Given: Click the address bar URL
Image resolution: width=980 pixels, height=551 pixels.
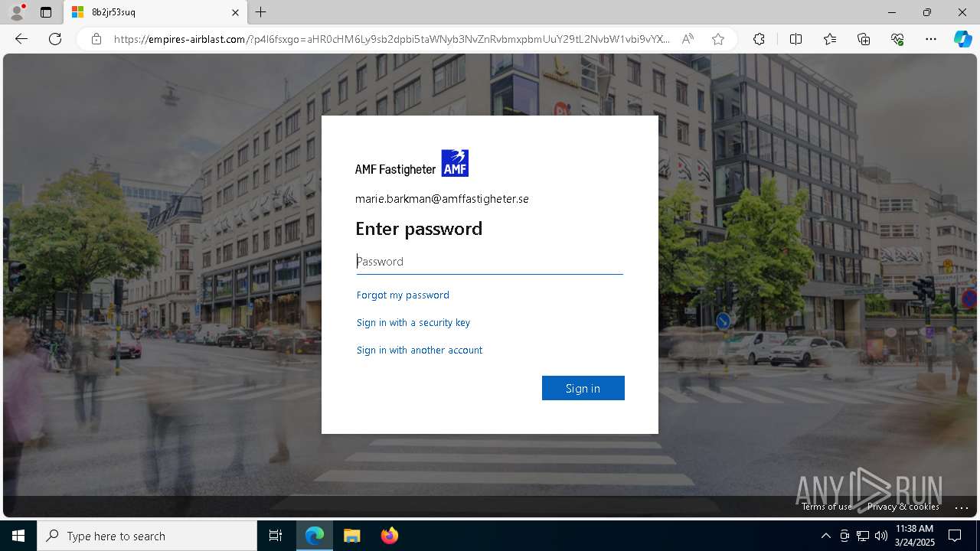Looking at the screenshot, I should point(391,39).
